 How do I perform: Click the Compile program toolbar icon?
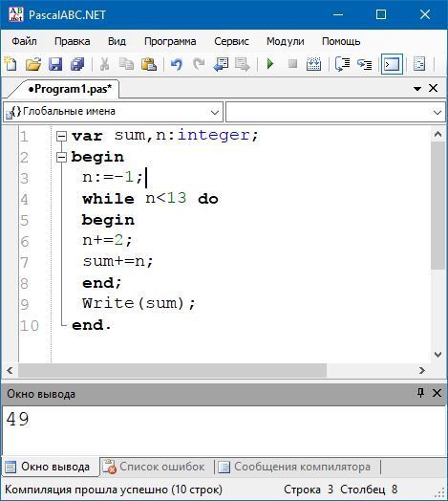tap(313, 64)
